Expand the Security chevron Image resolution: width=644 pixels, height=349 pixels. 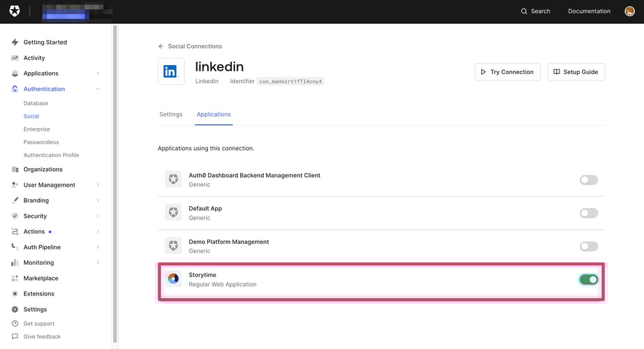click(x=98, y=216)
